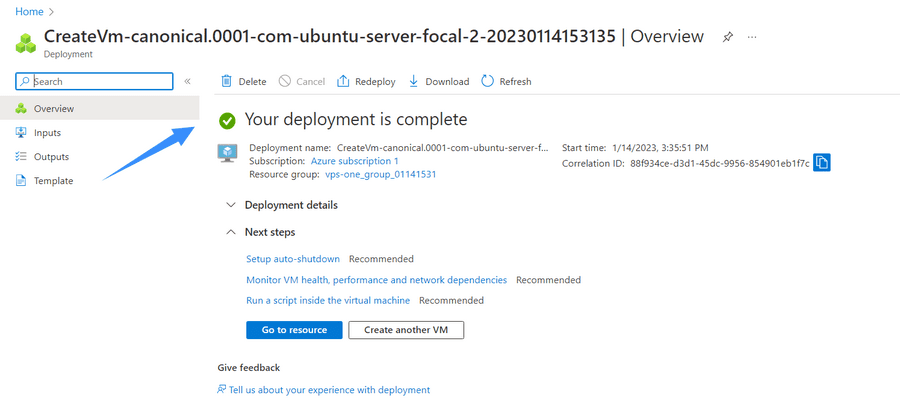Click the Refresh toolbar label
The height and width of the screenshot is (409, 900).
(515, 81)
